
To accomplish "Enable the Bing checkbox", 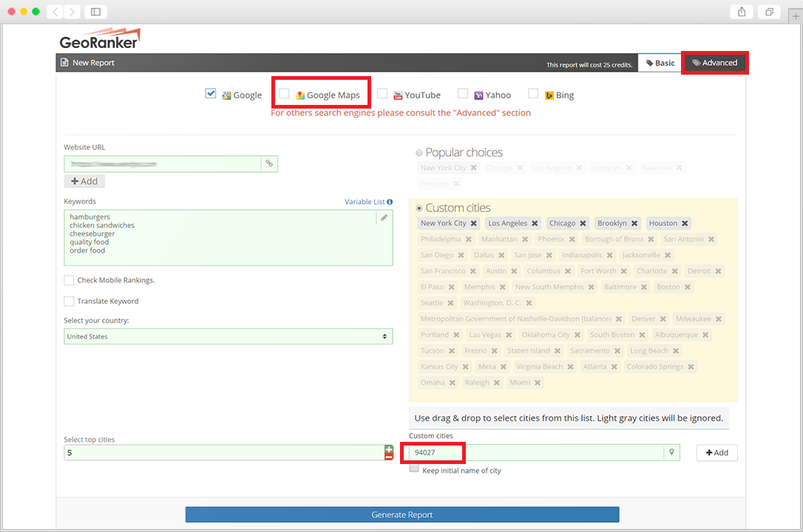I will (533, 94).
